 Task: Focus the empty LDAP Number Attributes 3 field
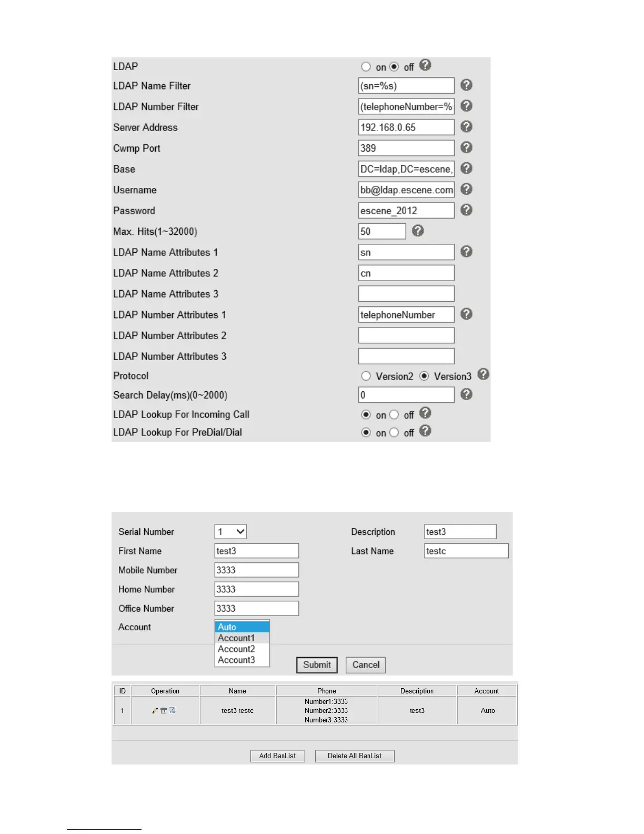click(x=406, y=356)
